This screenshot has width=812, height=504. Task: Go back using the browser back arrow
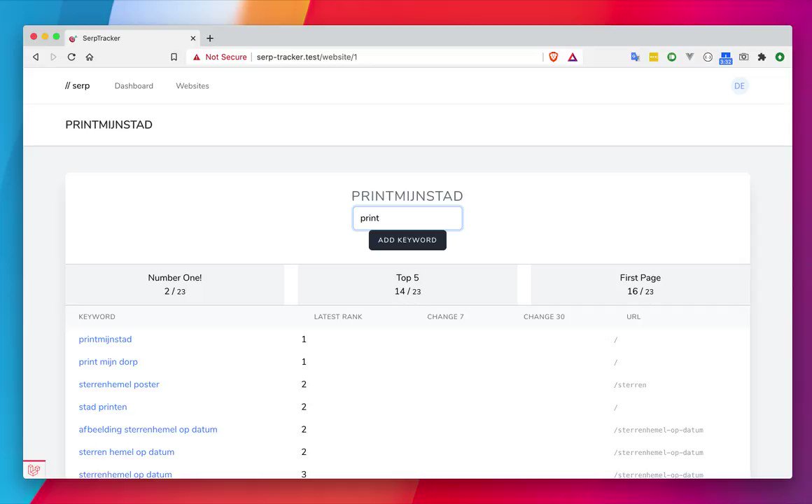36,57
